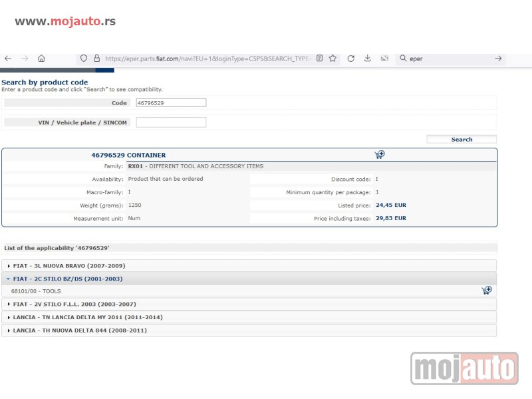Bookmark this page with the star icon
Image resolution: width=532 pixels, height=399 pixels.
coord(333,59)
